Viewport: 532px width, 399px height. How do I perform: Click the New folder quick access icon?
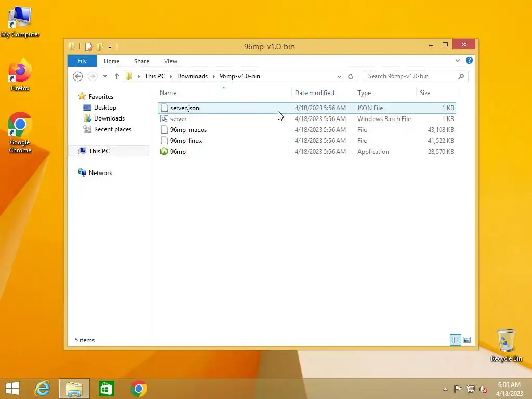tap(100, 46)
